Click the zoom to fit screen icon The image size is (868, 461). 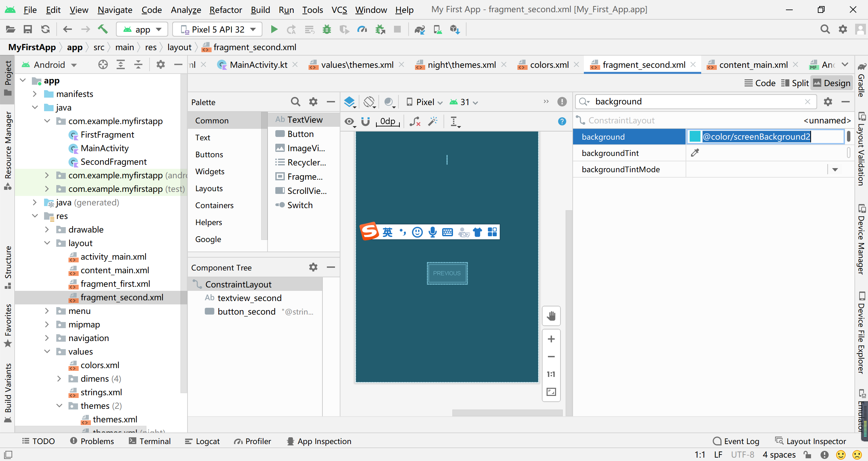(x=551, y=392)
